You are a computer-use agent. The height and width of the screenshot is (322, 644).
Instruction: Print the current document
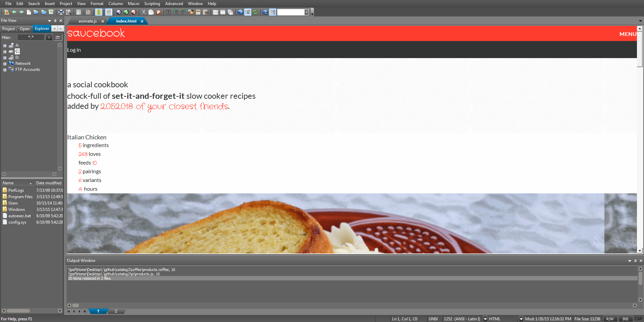point(61,12)
